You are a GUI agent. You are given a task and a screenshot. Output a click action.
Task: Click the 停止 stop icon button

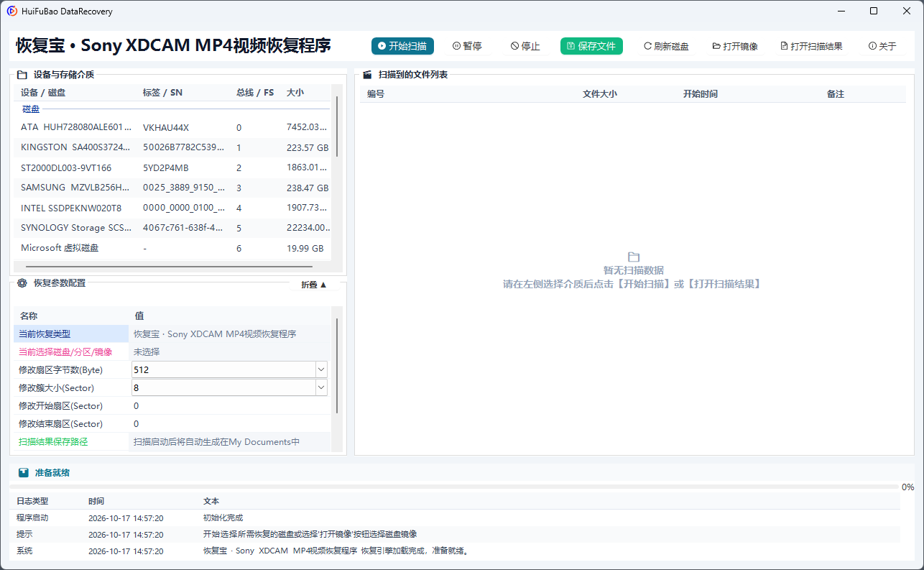[525, 46]
